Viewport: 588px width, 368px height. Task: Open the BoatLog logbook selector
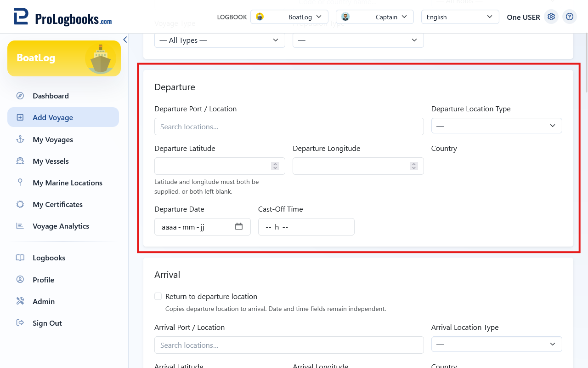(x=289, y=17)
